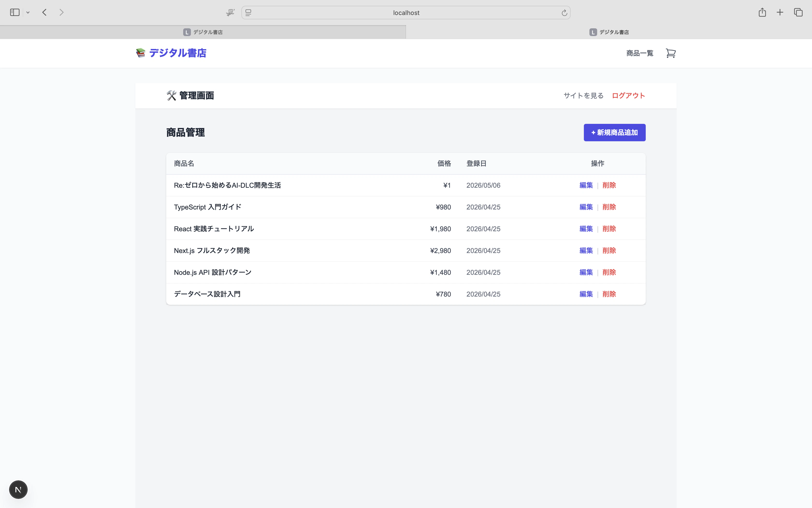The image size is (812, 508).
Task: Click the + 新規商品追加 button
Action: [x=614, y=132]
